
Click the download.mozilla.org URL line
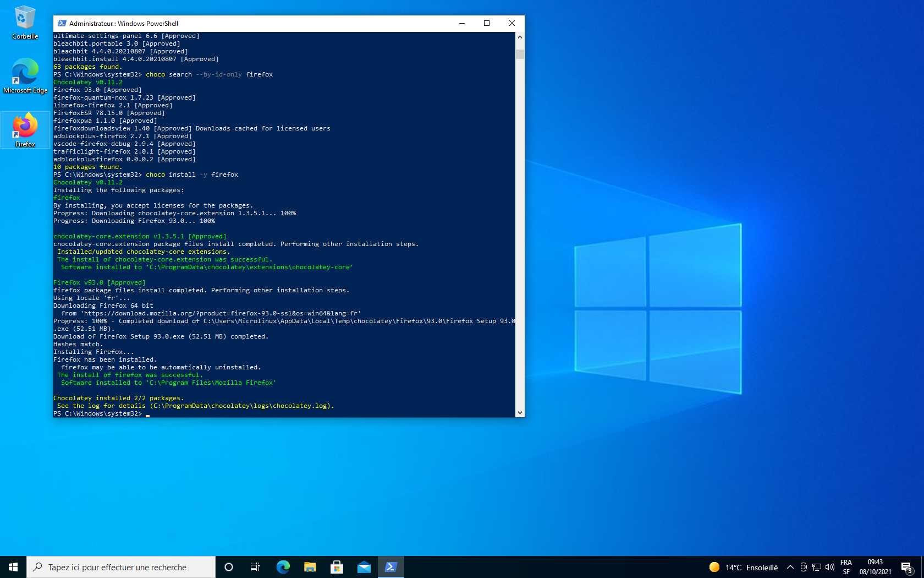[x=211, y=313]
